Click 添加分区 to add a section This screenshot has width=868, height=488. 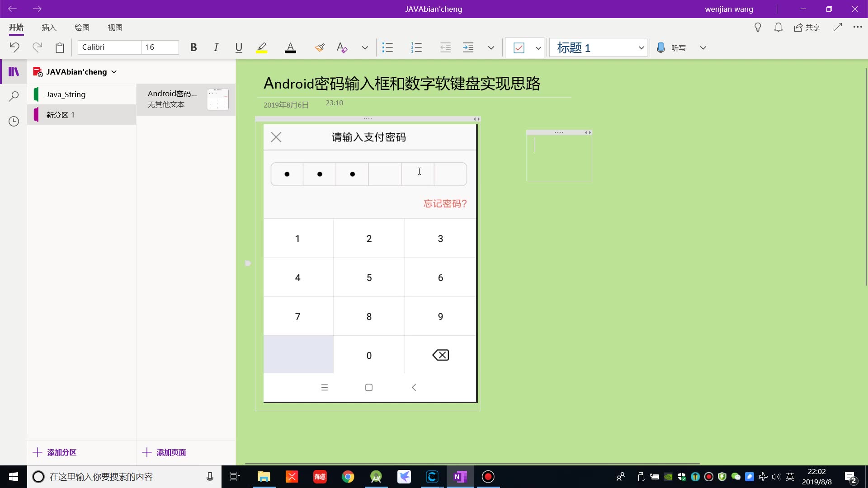[x=55, y=452]
